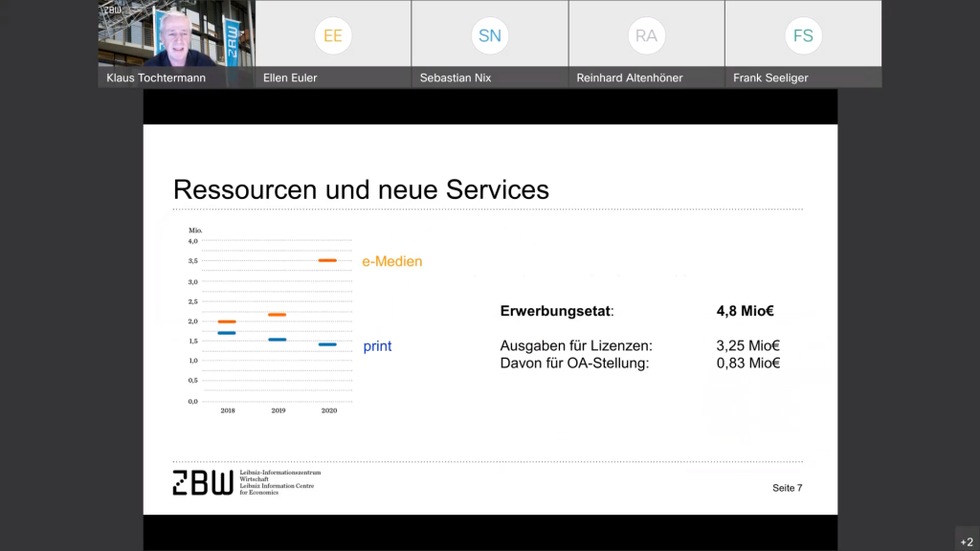This screenshot has height=551, width=980.
Task: Click the FS avatar circle
Action: 803,36
